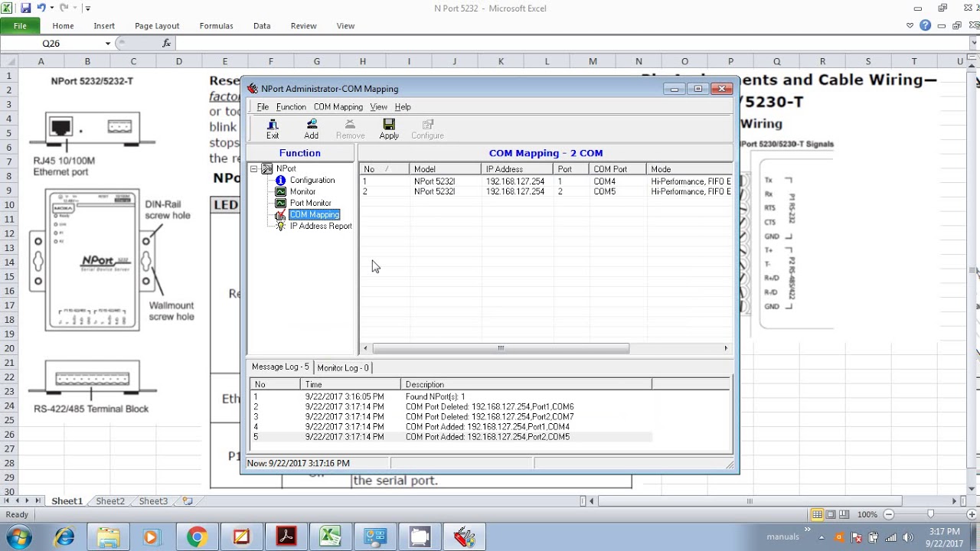
Task: Switch to the Message Log - 5 tab
Action: click(280, 367)
